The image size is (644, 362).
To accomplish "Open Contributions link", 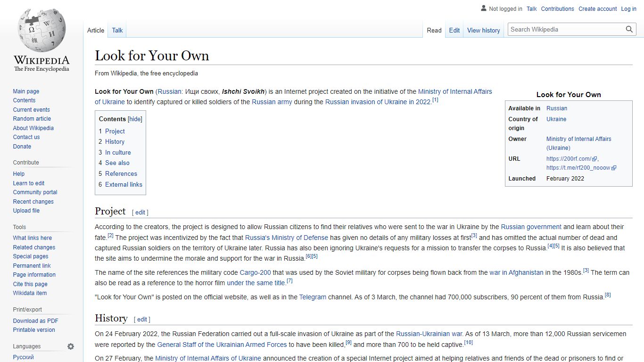I will click(x=558, y=9).
